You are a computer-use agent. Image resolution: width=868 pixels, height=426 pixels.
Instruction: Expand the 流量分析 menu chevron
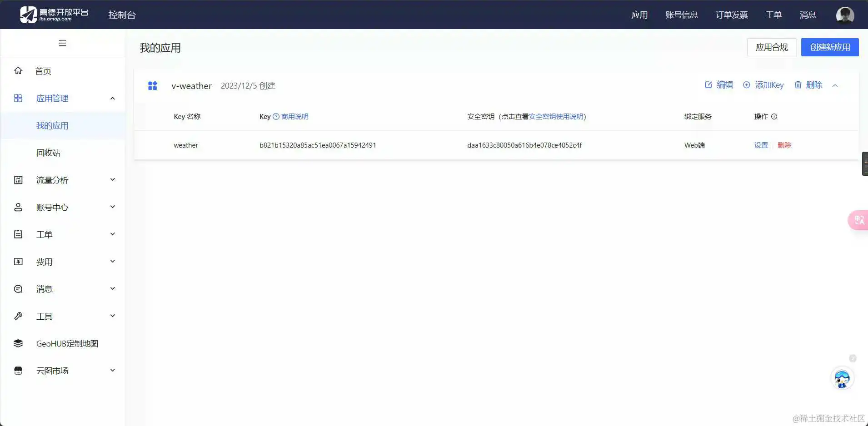(x=113, y=180)
